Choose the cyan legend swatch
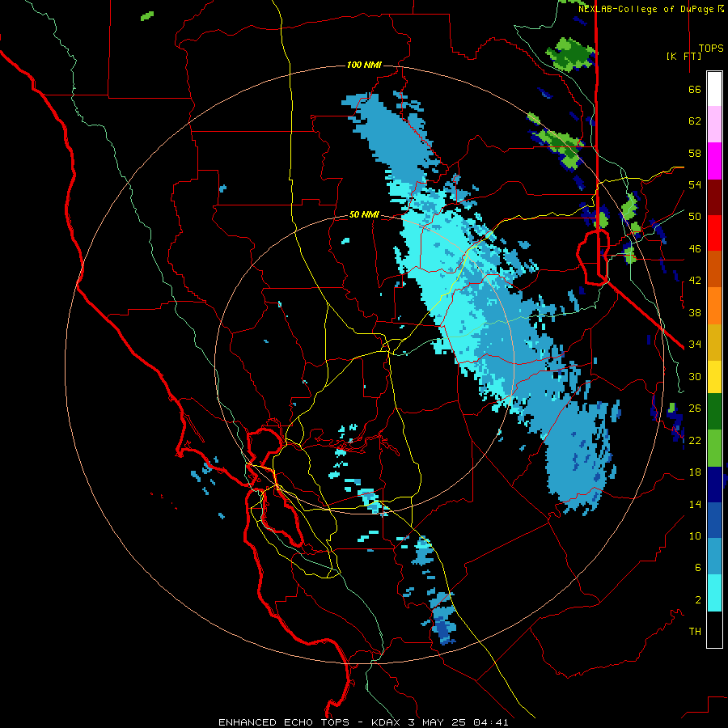The height and width of the screenshot is (728, 728). point(714,593)
